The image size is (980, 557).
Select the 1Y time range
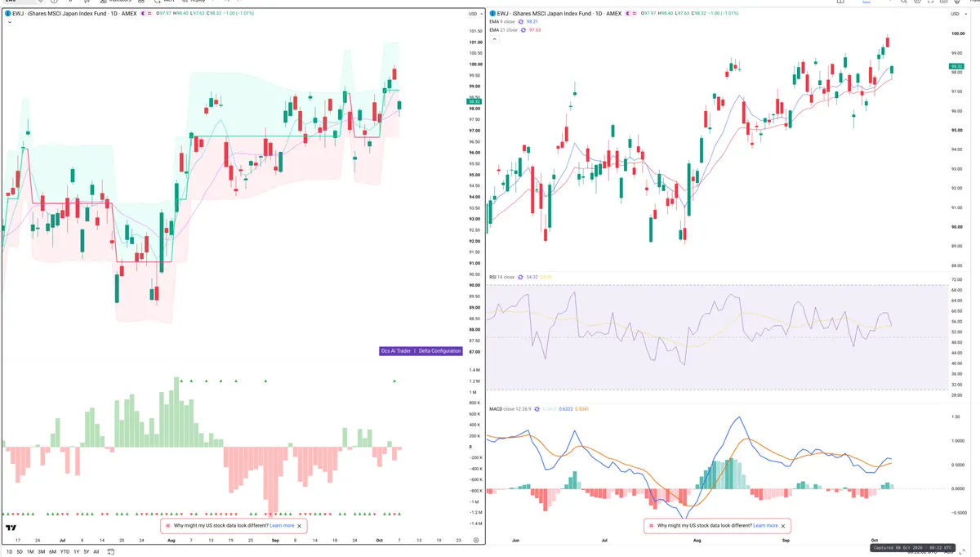coord(77,552)
